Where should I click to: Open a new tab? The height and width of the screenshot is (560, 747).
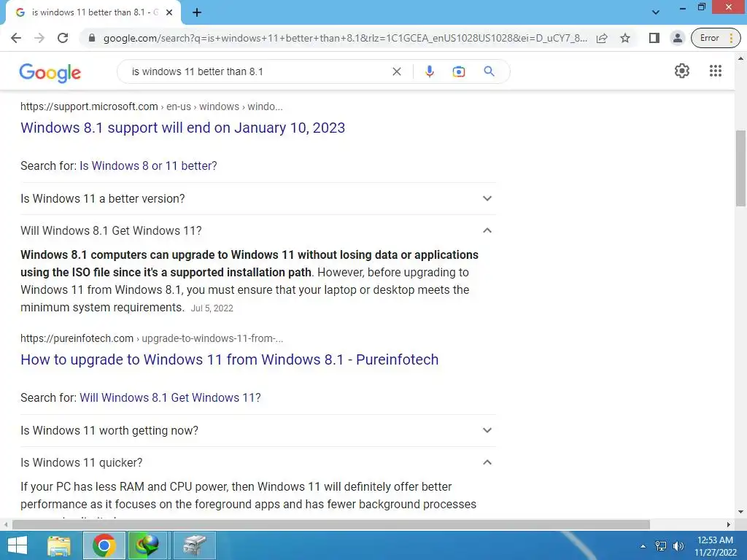tap(197, 12)
